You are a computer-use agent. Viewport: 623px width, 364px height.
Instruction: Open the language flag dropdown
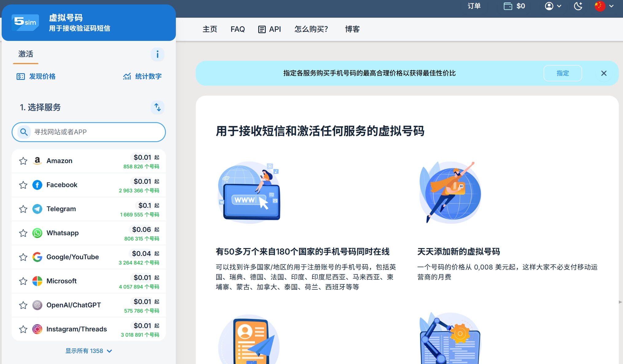[x=604, y=6]
